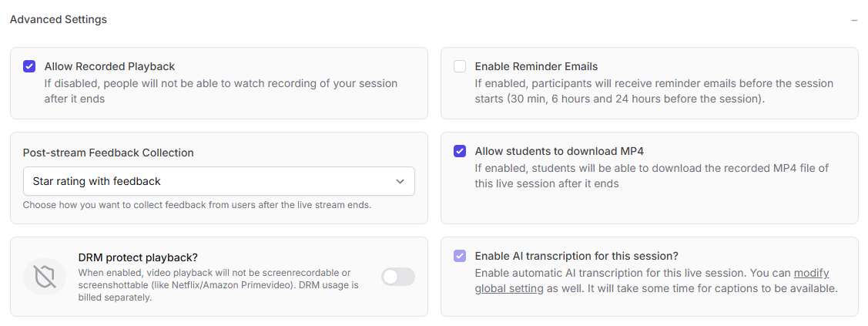Open the Post-stream Feedback Collection dropdown
The height and width of the screenshot is (326, 868).
(219, 181)
